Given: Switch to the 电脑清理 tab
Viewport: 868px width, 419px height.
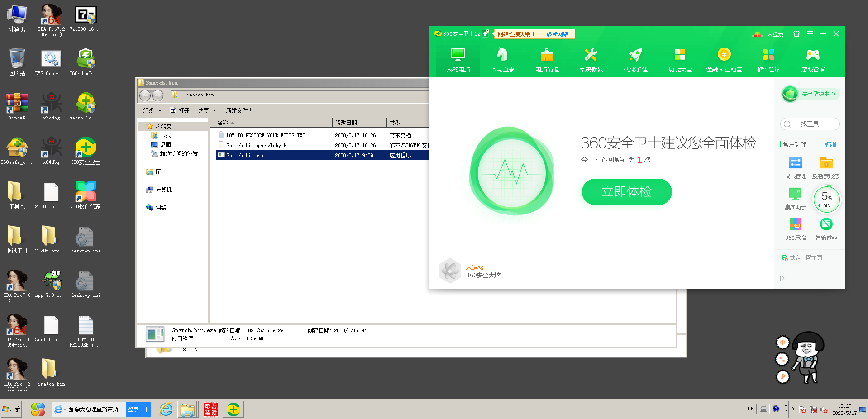Looking at the screenshot, I should tap(547, 59).
